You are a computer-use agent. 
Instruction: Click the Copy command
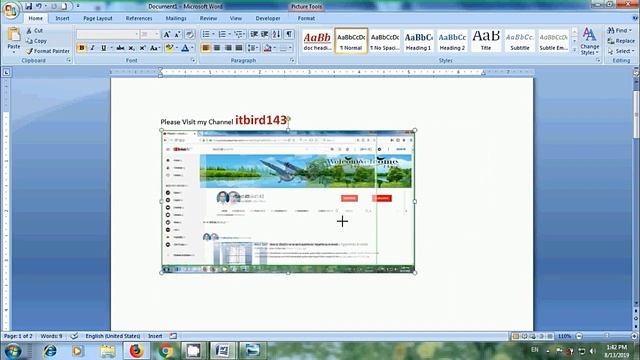click(36, 41)
